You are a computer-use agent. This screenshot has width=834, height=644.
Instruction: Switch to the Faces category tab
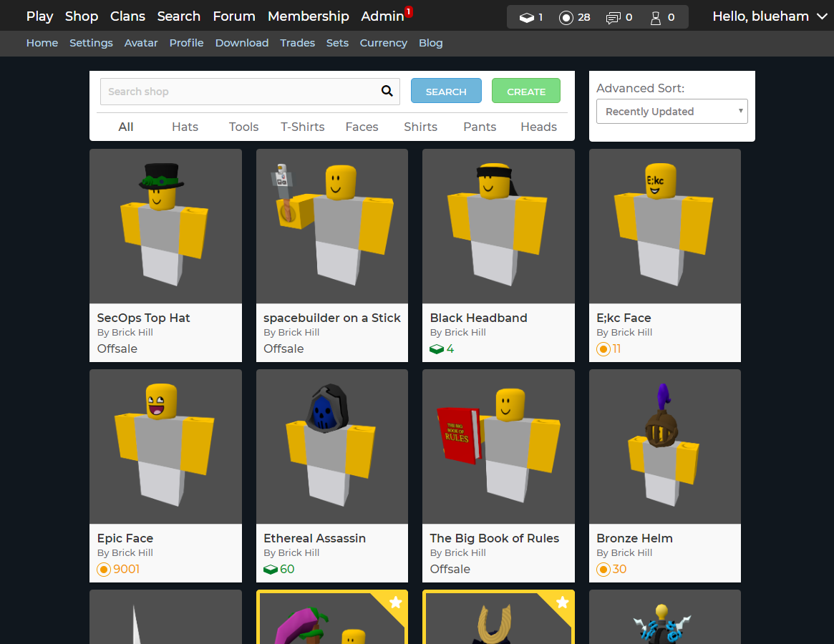tap(362, 127)
